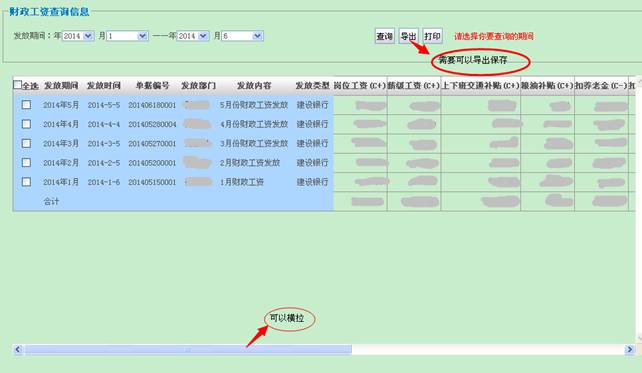The height and width of the screenshot is (373, 642).
Task: Click the 发放内容 column header
Action: click(x=254, y=86)
